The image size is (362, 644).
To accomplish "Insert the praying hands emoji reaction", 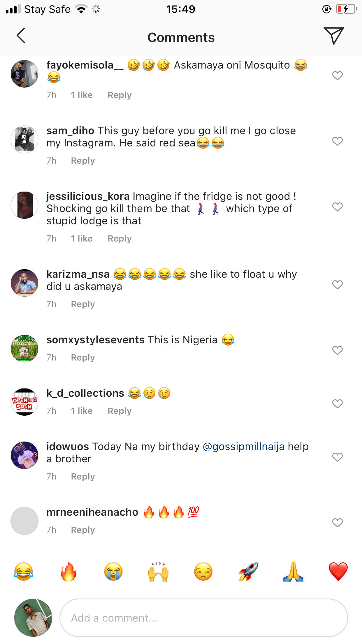I will pos(293,572).
